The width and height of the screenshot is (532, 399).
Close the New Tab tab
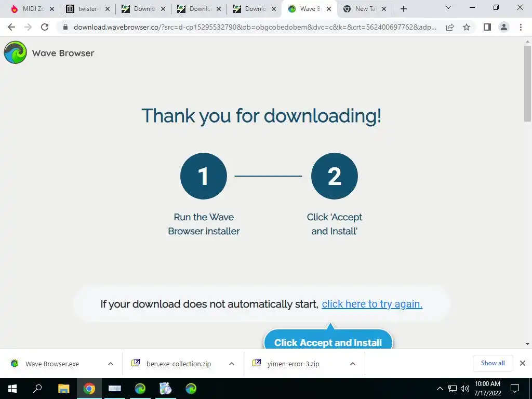pos(384,9)
